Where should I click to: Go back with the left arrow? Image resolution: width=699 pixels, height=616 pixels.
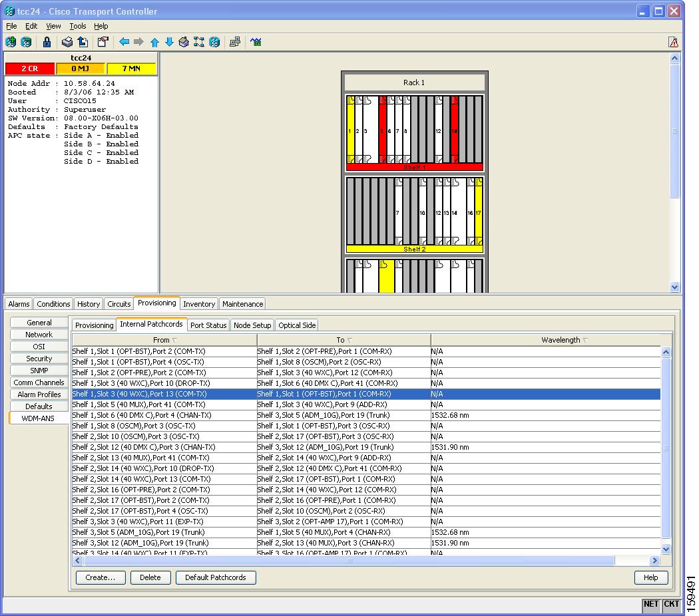pos(124,42)
